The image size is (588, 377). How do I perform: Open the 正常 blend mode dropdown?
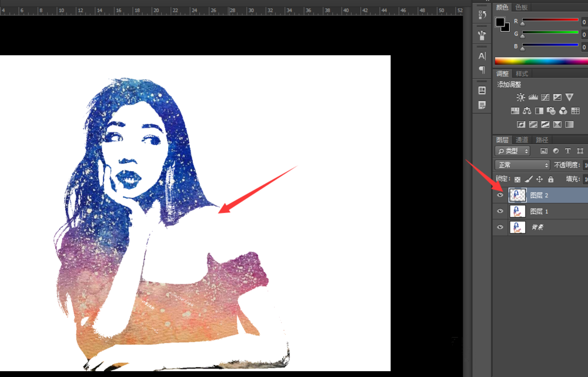(522, 165)
